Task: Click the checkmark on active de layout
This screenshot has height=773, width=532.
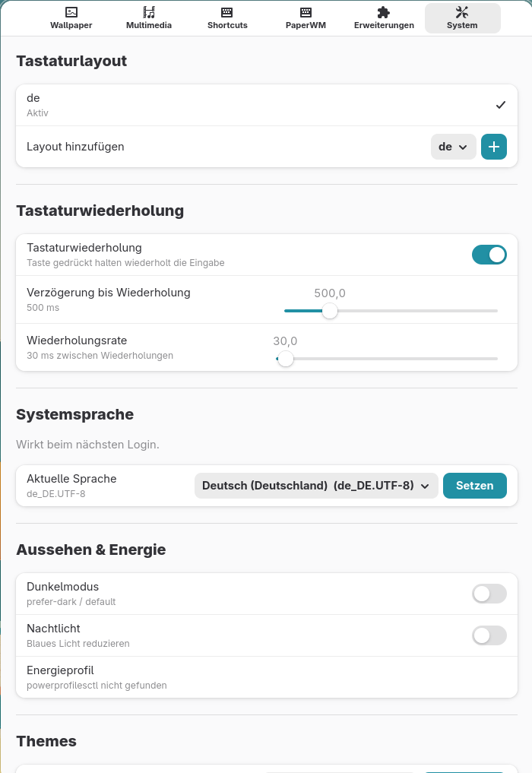Action: [501, 105]
